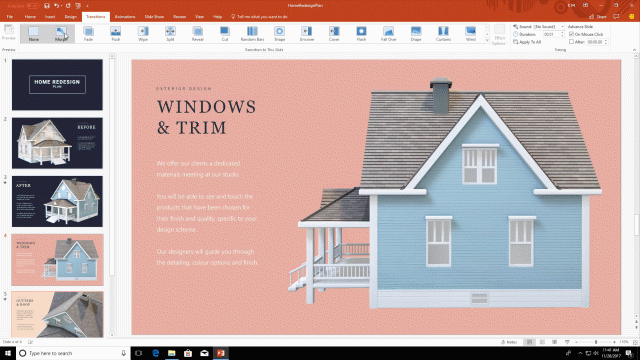This screenshot has height=360, width=640.
Task: Switch to Slide Sorter view
Action: click(542, 342)
